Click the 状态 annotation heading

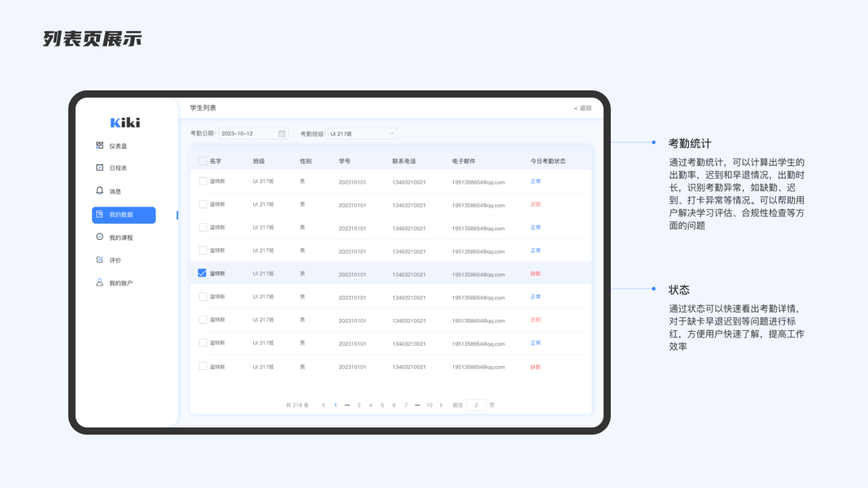point(678,290)
